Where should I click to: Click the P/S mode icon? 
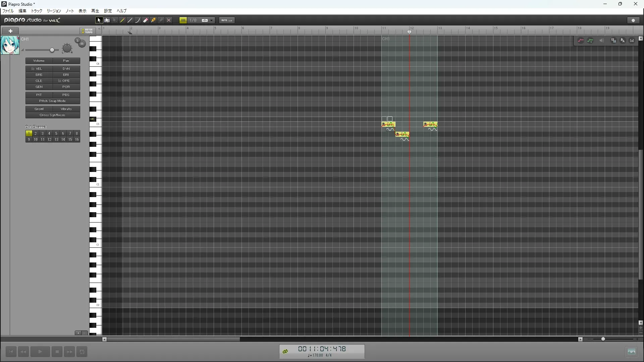tap(613, 41)
